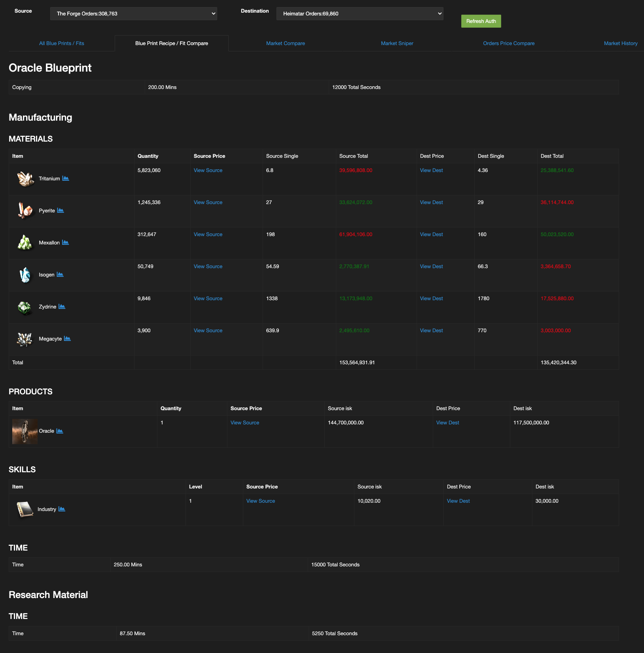Screen dimensions: 644x653
Task: Click View Source for Zydrine
Action: pyautogui.click(x=208, y=299)
